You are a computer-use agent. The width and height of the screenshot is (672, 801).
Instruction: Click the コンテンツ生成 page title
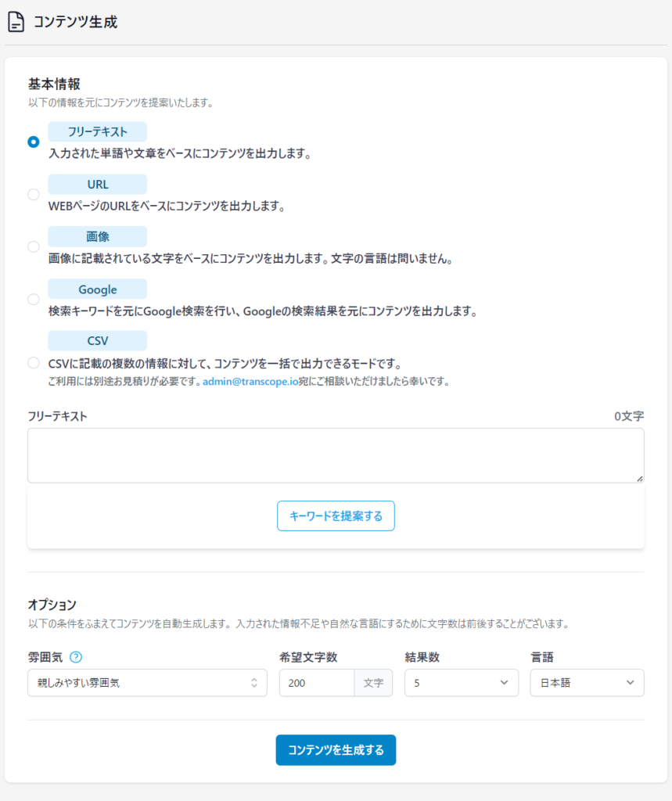[75, 22]
